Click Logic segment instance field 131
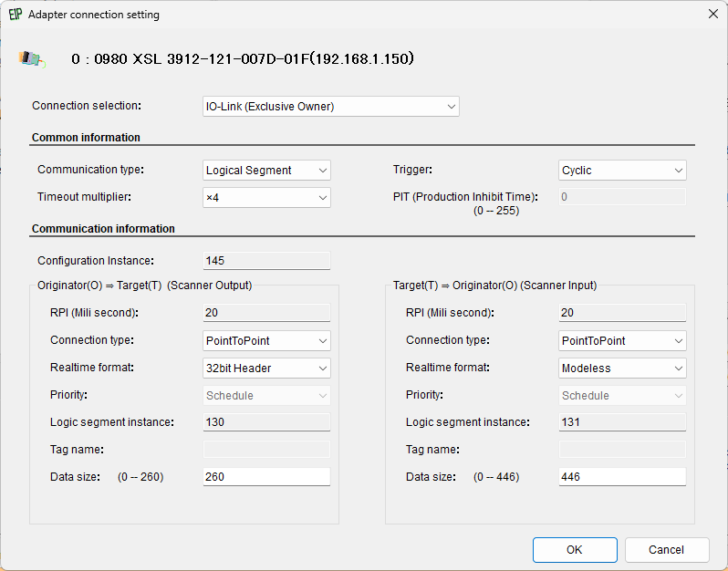Screen dimensions: 728x571 click(622, 422)
